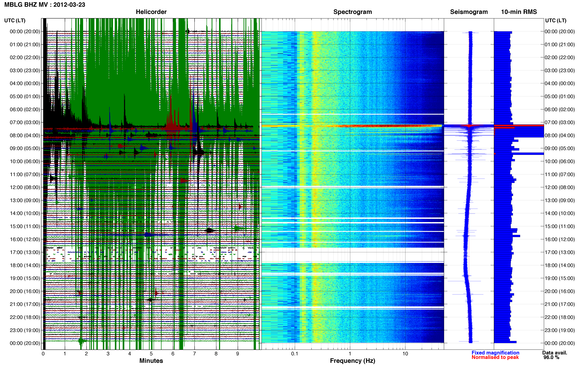
Task: Click the right '10:00 (06:00)' time label
Action: [x=560, y=161]
